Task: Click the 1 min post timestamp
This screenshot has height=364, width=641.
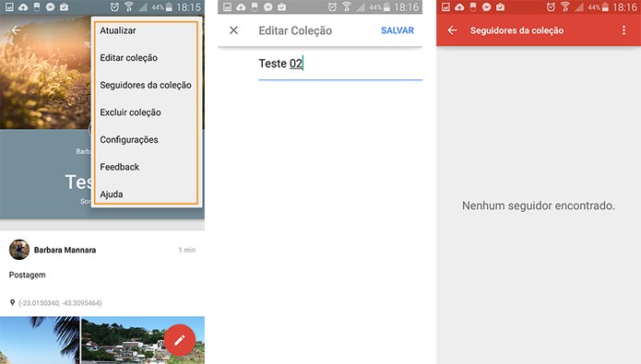Action: pyautogui.click(x=187, y=250)
